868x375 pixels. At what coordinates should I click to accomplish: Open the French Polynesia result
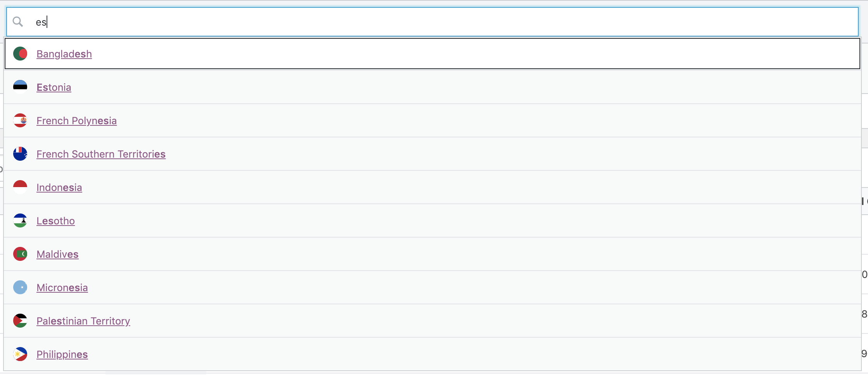76,120
